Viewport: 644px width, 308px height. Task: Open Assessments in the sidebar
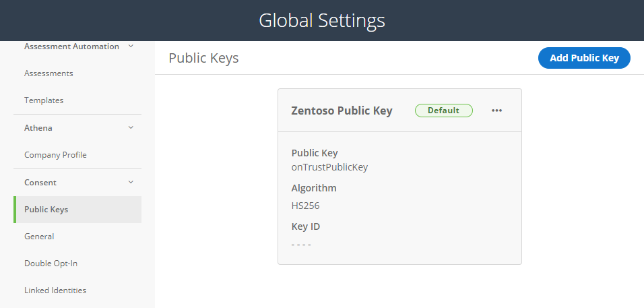49,73
